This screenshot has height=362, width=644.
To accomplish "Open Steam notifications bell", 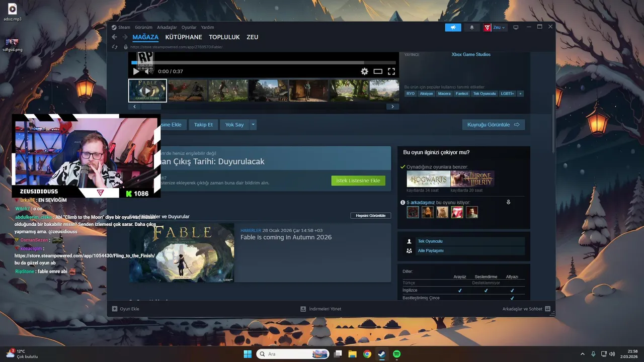I will pos(471,27).
